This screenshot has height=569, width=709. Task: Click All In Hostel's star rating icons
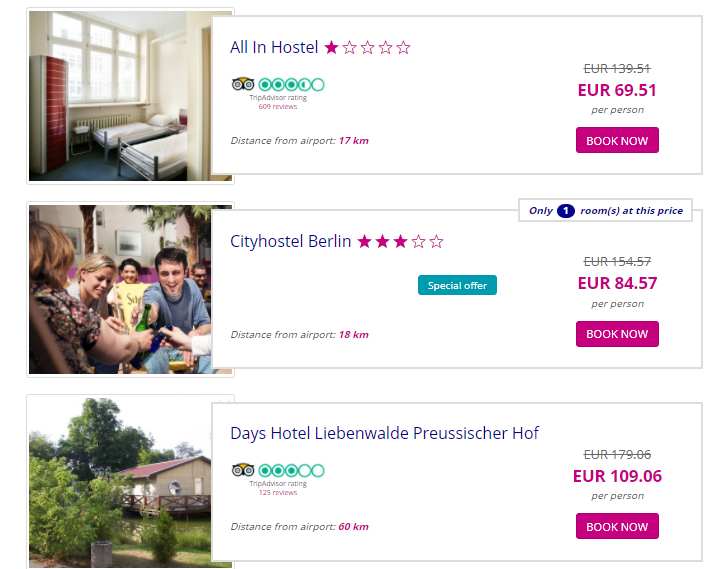pos(367,48)
